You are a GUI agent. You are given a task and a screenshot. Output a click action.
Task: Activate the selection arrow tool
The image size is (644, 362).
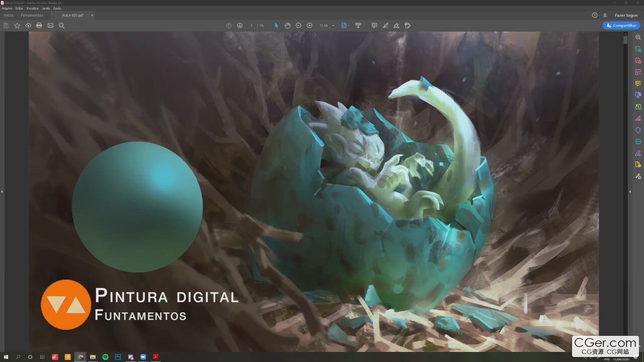click(276, 26)
